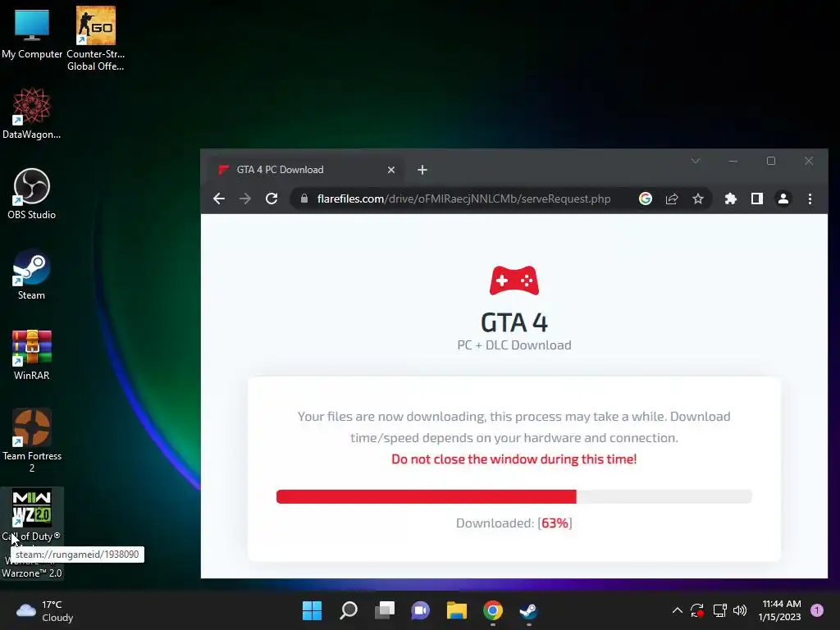Open Chrome three-dot menu
Image resolution: width=840 pixels, height=630 pixels.
810,199
